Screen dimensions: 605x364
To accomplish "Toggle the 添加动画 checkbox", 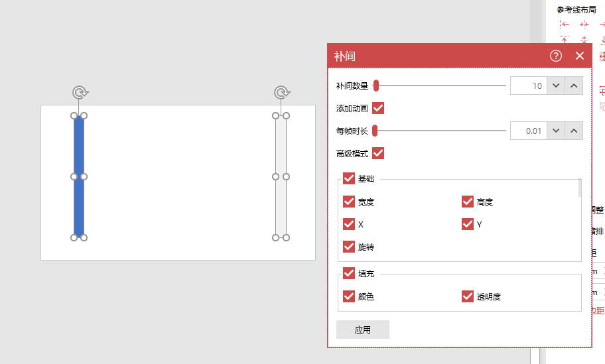I will tap(378, 108).
